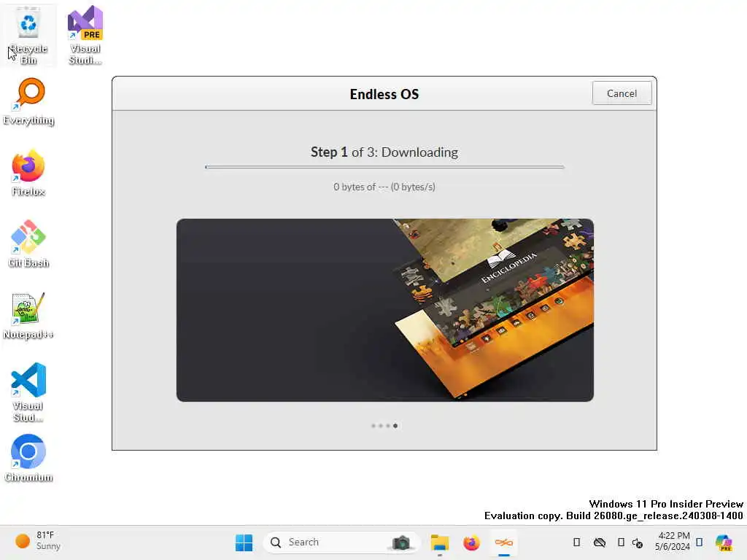Select the third slideshow page dot

pos(388,426)
